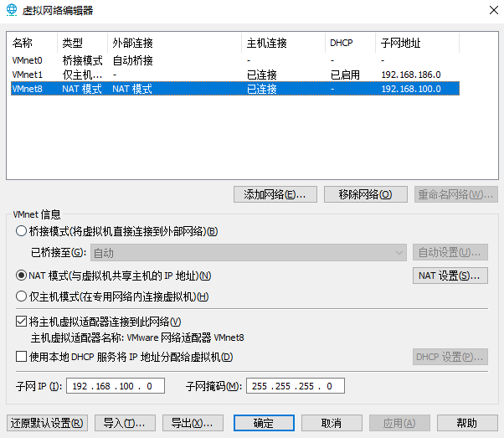The image size is (504, 438).
Task: Select the 仅主机模式 radio button
Action: 21,296
